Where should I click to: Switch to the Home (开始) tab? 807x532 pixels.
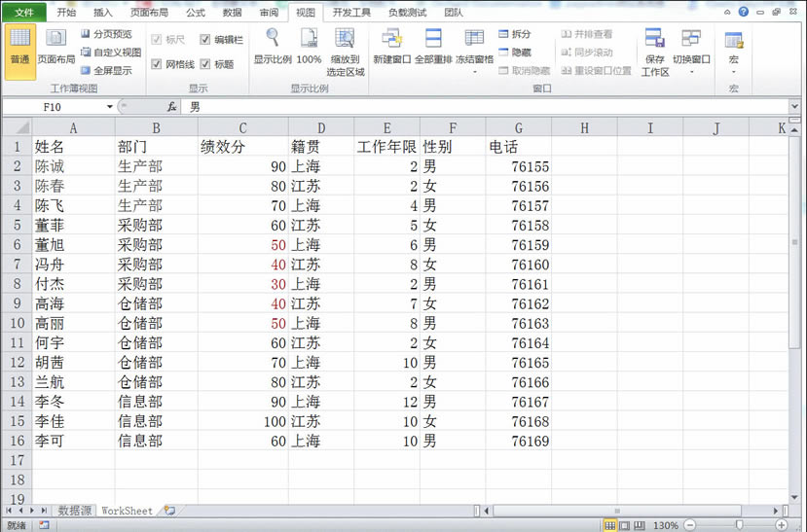tap(66, 13)
